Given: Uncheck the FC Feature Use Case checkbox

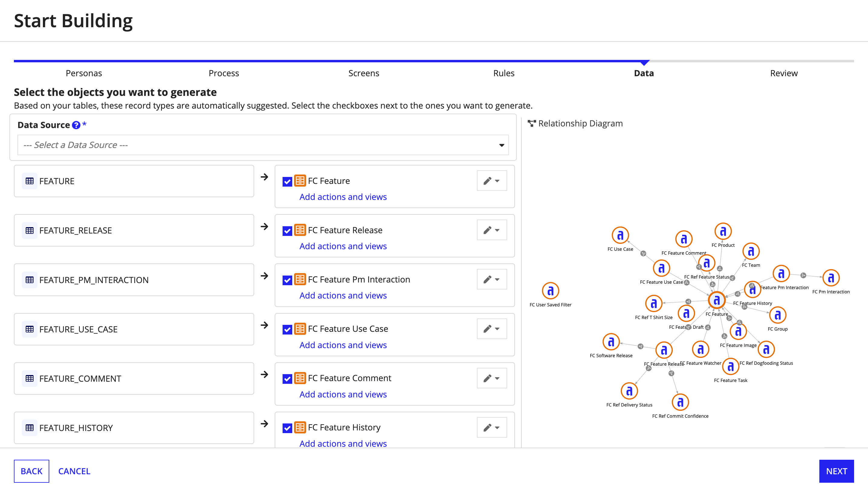Looking at the screenshot, I should tap(287, 329).
